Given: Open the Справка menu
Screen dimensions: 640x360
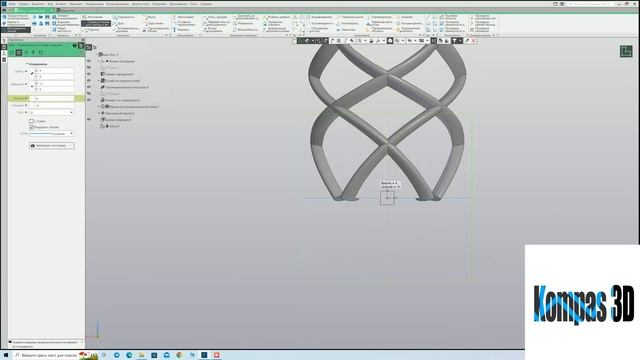Looking at the screenshot, I should 206,4.
